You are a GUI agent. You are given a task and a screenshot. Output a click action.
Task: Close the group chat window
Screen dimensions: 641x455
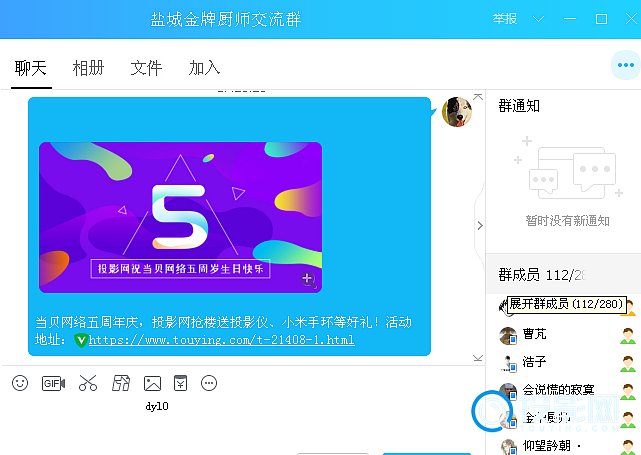pyautogui.click(x=632, y=19)
